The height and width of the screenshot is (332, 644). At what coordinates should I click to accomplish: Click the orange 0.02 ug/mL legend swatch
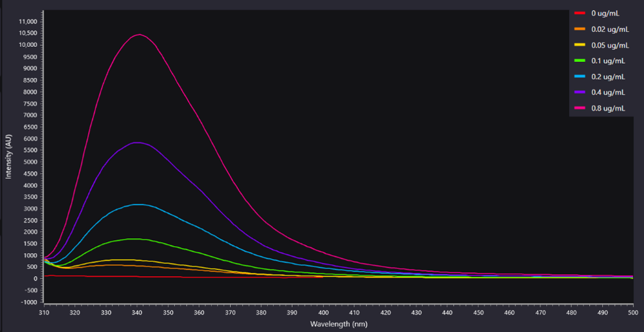point(579,29)
